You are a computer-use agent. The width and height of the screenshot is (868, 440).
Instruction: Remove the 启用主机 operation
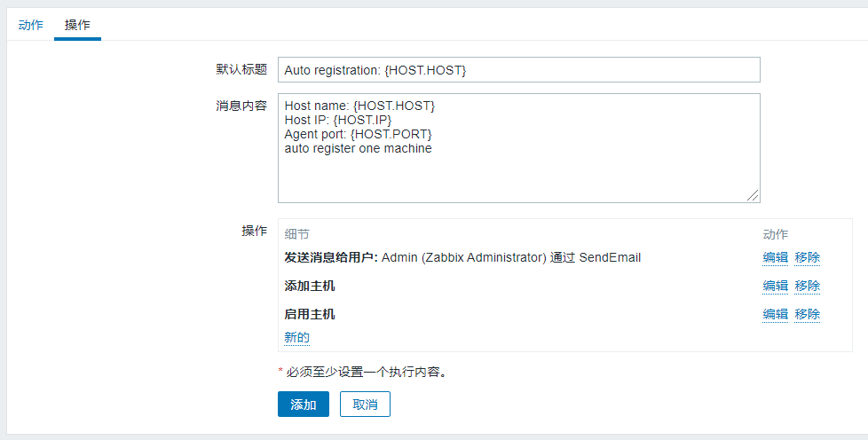(x=807, y=314)
